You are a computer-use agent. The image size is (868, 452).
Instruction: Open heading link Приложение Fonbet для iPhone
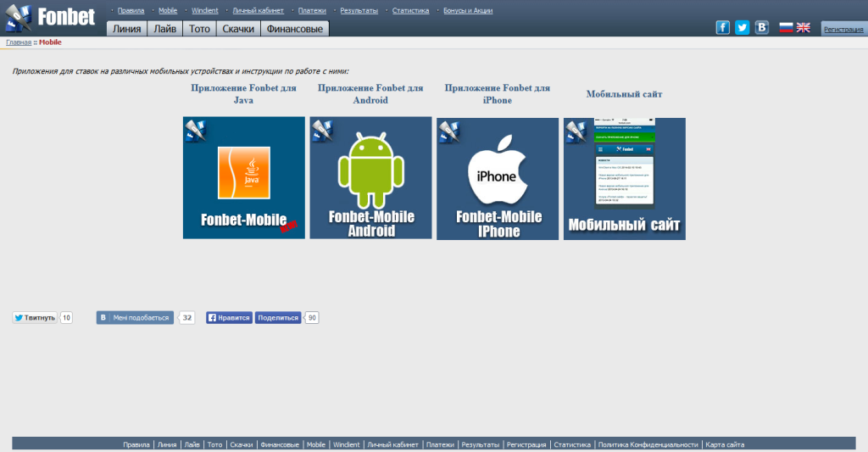[497, 94]
